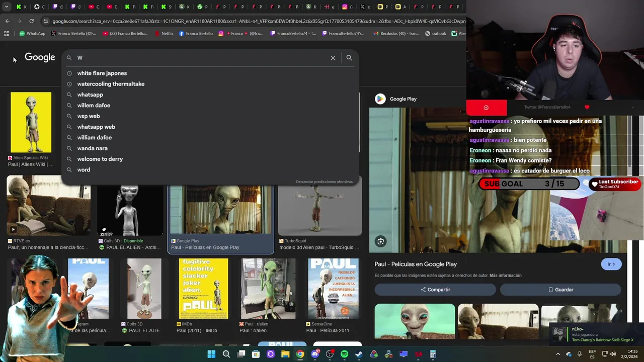
Task: Open the SensaCine Paul Película 2011 thumbnail
Action: click(x=333, y=289)
